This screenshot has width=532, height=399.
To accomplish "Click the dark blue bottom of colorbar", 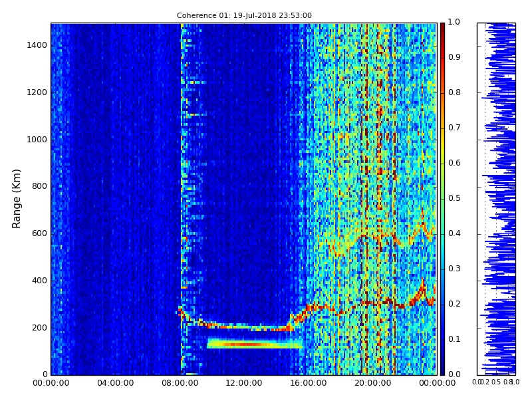I will coord(442,368).
